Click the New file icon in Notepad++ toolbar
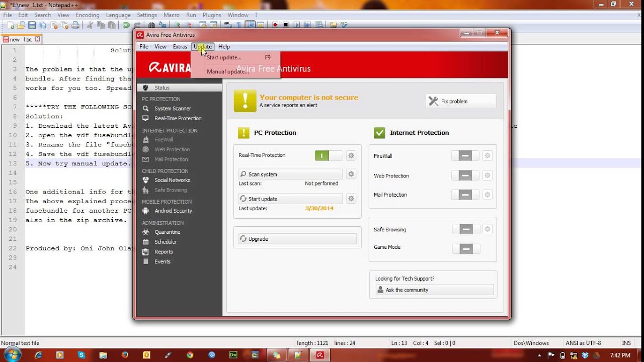 [x=11, y=25]
